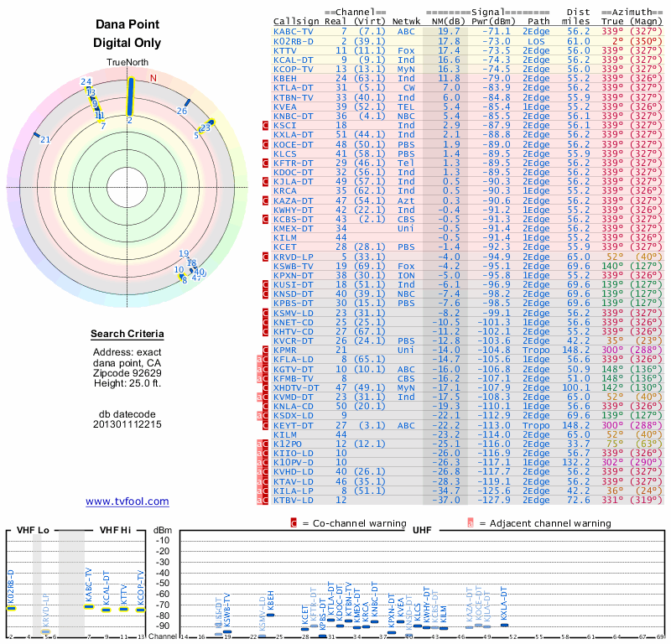Select the KVEA callsign
671x644 pixels.
(x=284, y=106)
